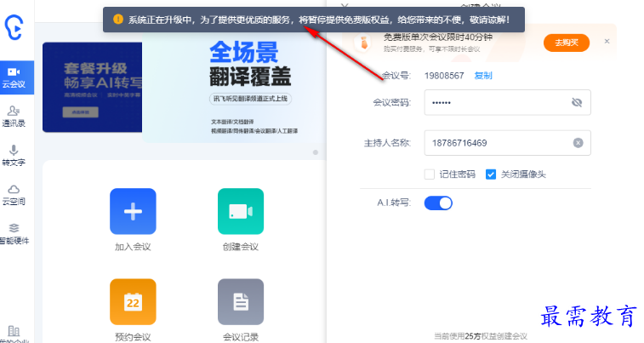The image size is (644, 343).
Task: Turn off the A.I.转写 switch
Action: 438,203
